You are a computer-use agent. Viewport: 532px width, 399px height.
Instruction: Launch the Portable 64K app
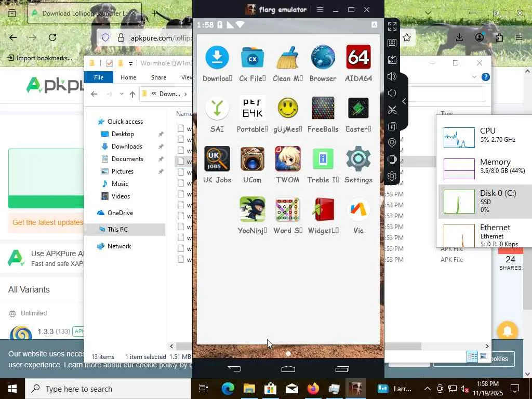point(252,108)
